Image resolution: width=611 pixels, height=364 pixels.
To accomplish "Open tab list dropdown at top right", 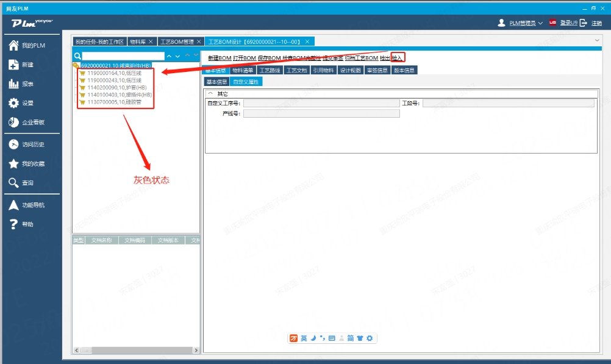I will tap(597, 40).
